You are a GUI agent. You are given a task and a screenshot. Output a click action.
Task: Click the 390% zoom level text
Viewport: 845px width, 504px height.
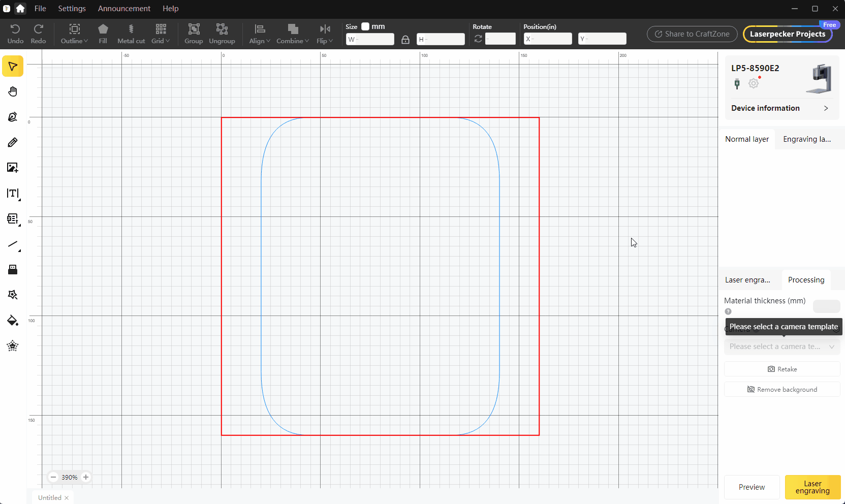[70, 478]
